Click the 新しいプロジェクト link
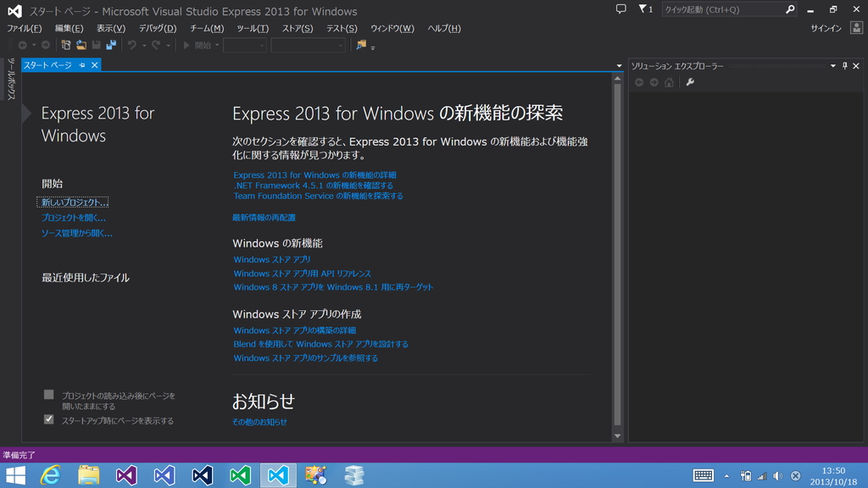 (72, 202)
